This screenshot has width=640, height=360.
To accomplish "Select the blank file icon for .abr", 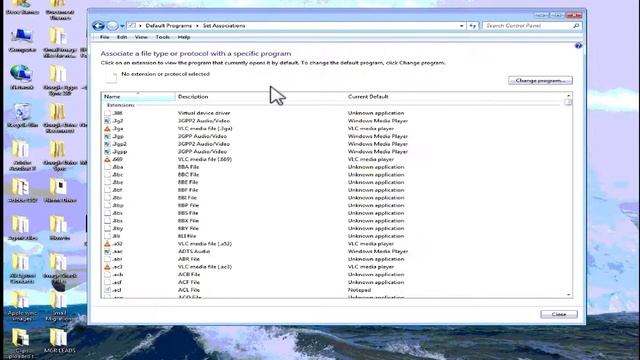I will pyautogui.click(x=107, y=259).
